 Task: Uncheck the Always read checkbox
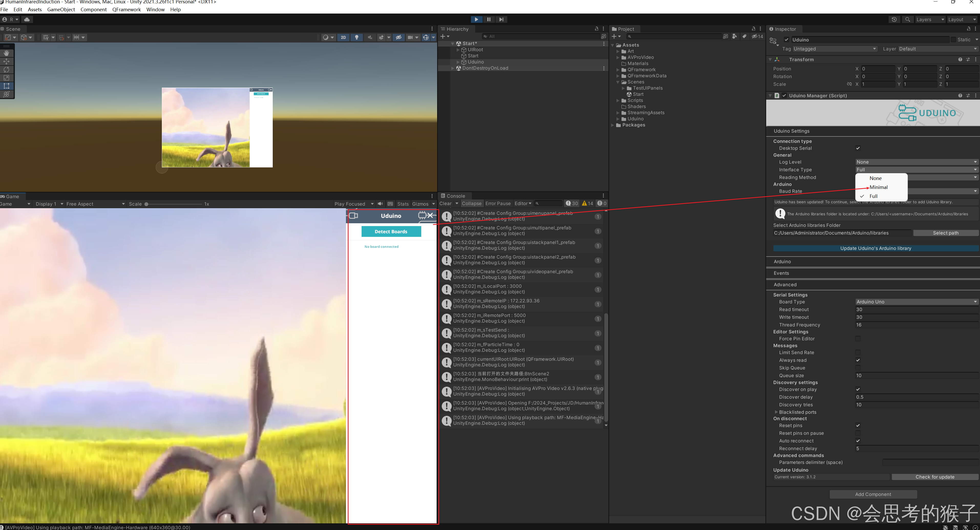(x=858, y=360)
